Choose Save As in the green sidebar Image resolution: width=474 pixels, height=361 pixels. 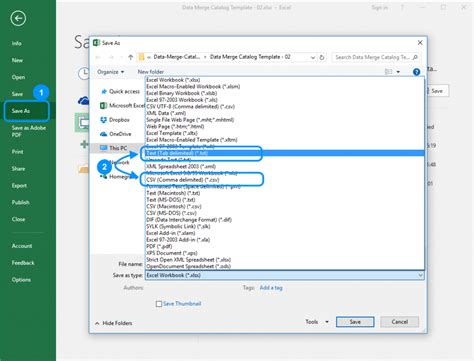click(x=21, y=111)
